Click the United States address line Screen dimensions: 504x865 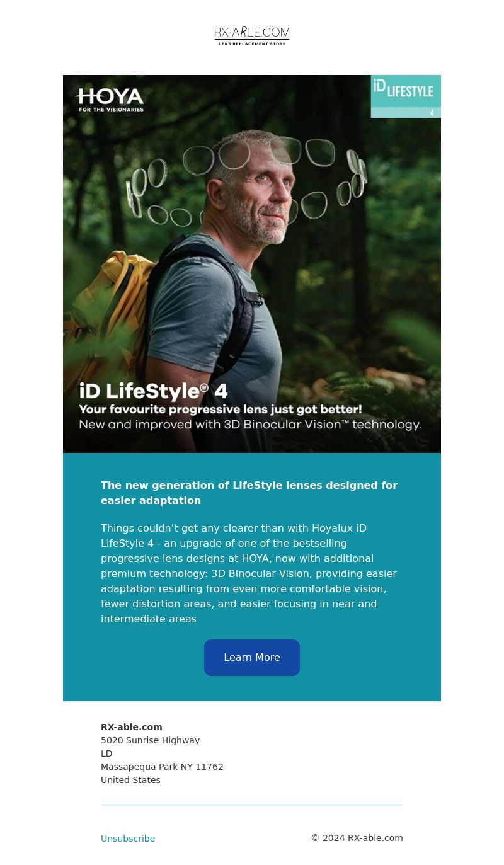[130, 780]
